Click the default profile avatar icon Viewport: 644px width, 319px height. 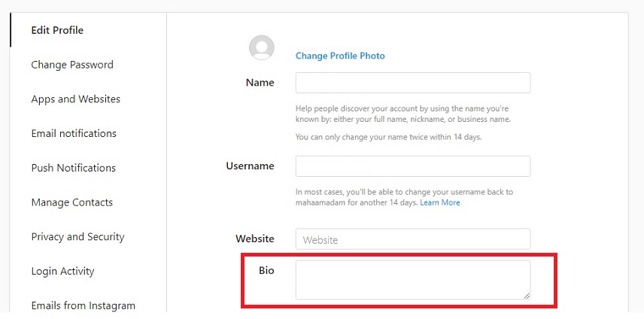point(262,47)
